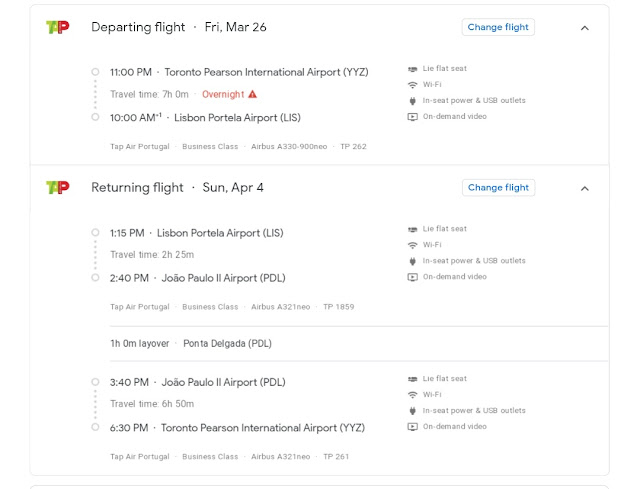Click the TAP logo beside Returning flight
Image resolution: width=640 pixels, height=489 pixels.
click(56, 187)
